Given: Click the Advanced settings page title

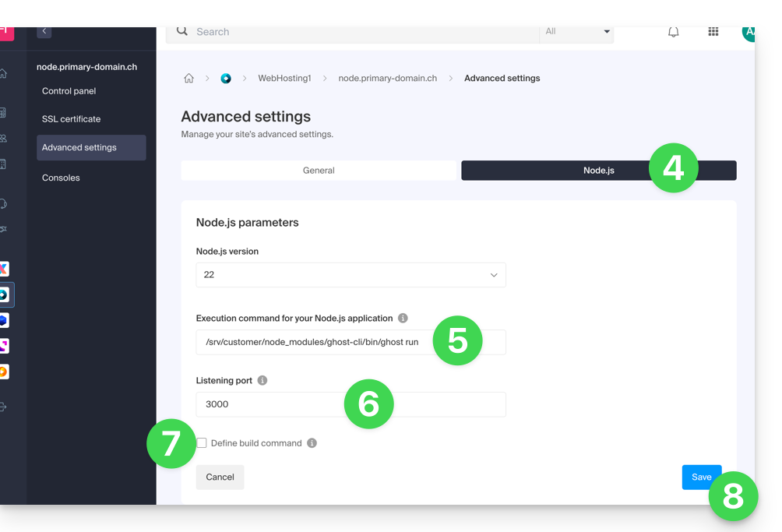Looking at the screenshot, I should tap(246, 116).
